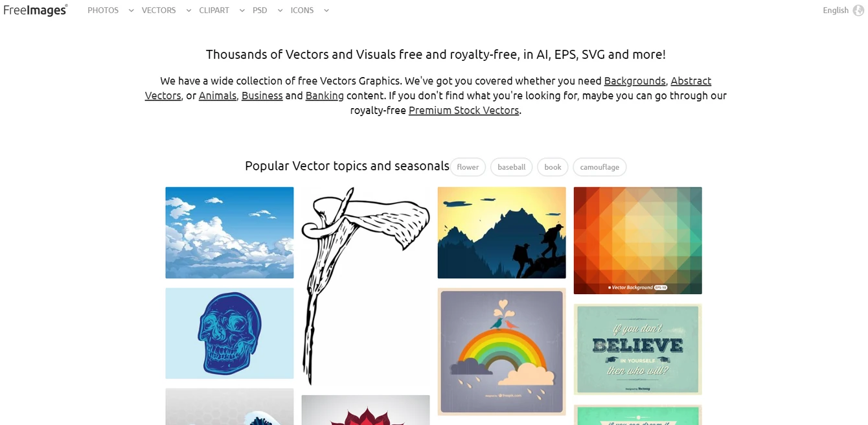Viewport: 868px width, 425px height.
Task: Follow the Premium Stock Vectors link
Action: click(x=464, y=110)
